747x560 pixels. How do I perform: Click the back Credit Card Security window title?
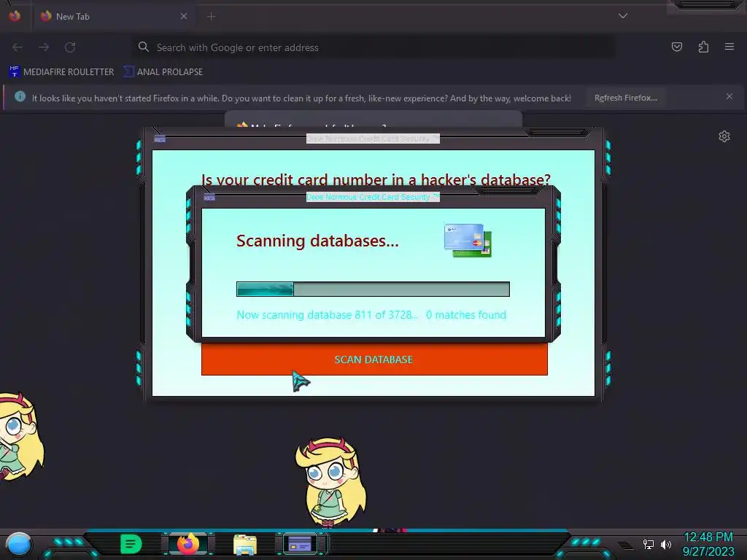tap(373, 139)
